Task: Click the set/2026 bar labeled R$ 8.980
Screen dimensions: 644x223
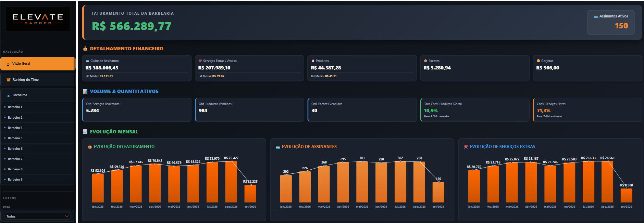Action: (x=626, y=196)
